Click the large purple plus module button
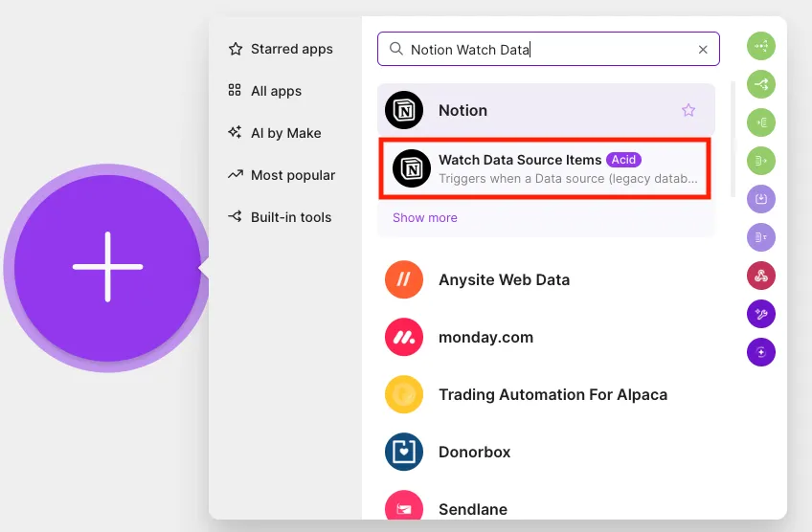The height and width of the screenshot is (532, 812). [x=107, y=268]
